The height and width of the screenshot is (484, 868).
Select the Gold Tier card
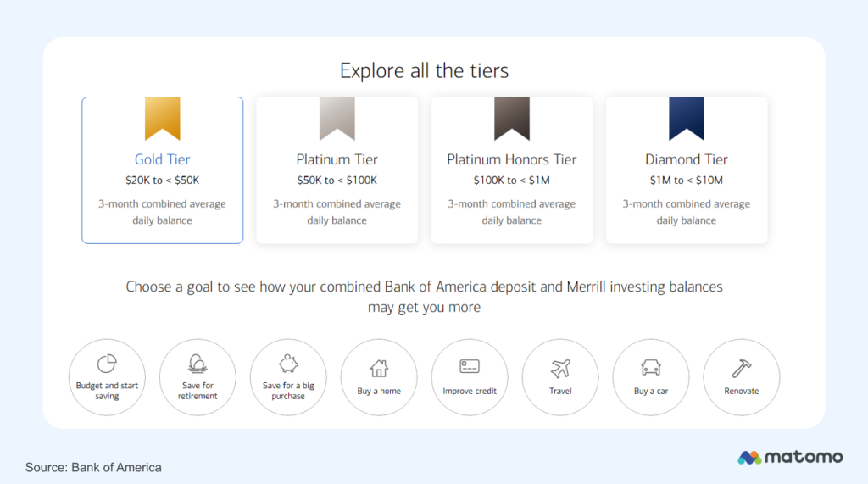(x=162, y=170)
